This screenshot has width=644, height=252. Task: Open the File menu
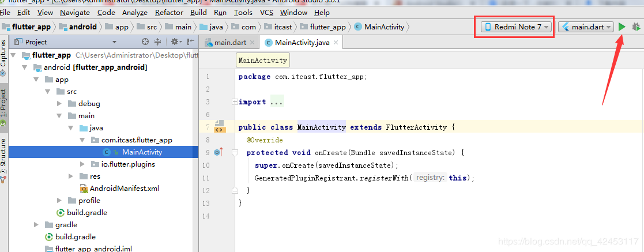coord(6,13)
